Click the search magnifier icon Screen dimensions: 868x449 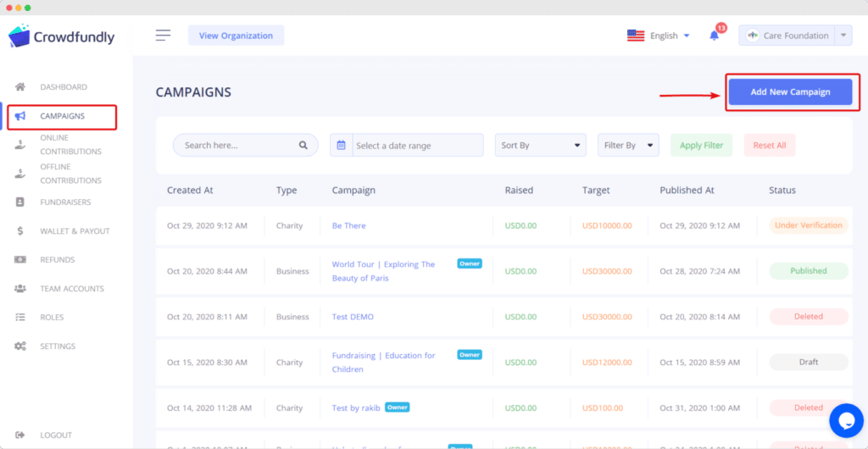tap(303, 146)
